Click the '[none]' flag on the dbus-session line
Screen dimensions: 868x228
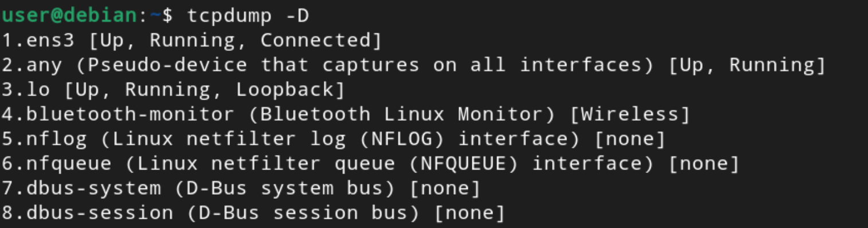470,213
